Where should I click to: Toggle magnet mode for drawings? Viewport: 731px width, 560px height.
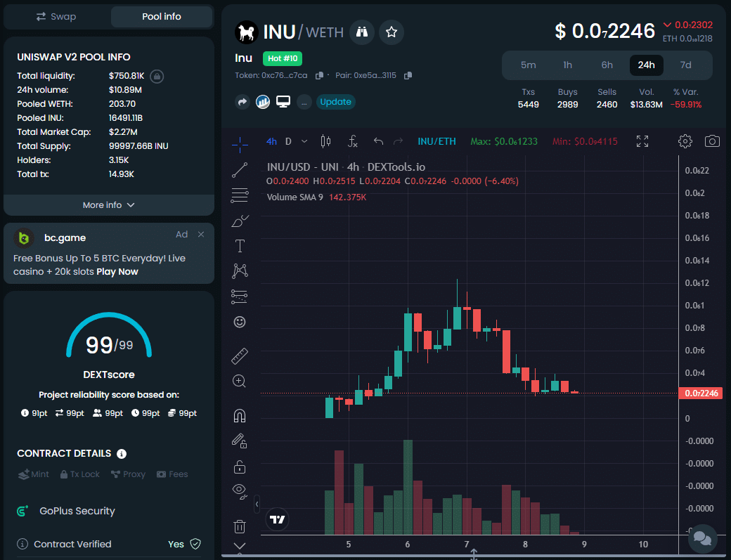[239, 415]
